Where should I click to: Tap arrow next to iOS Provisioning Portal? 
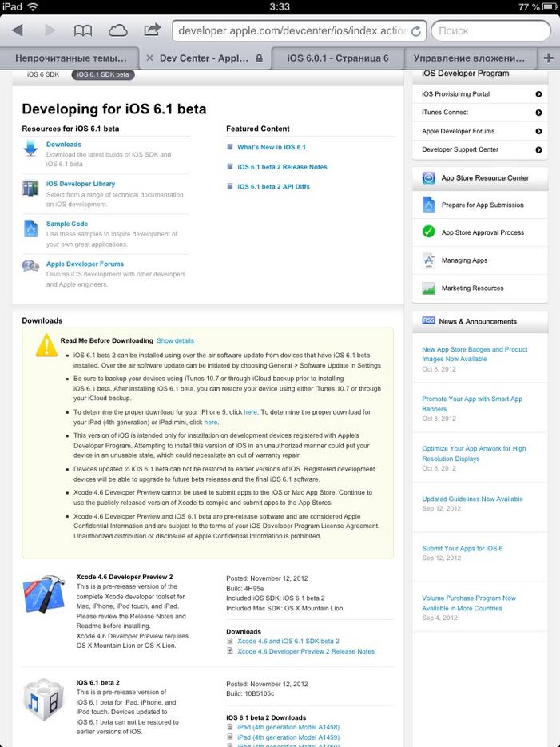[x=538, y=93]
